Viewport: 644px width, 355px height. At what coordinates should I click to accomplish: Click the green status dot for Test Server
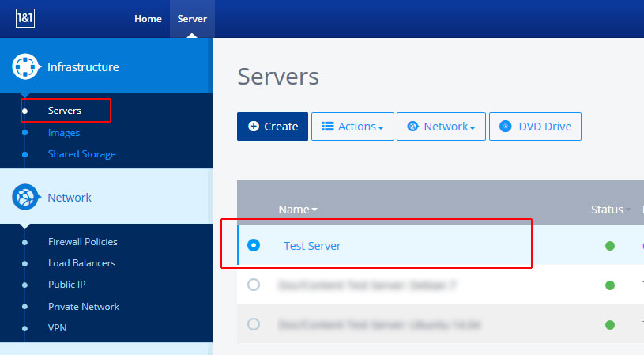point(610,246)
